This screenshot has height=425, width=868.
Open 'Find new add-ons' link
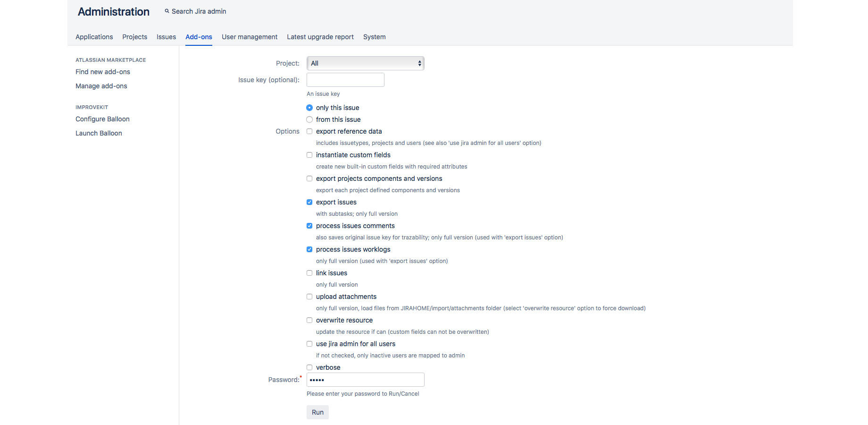103,72
